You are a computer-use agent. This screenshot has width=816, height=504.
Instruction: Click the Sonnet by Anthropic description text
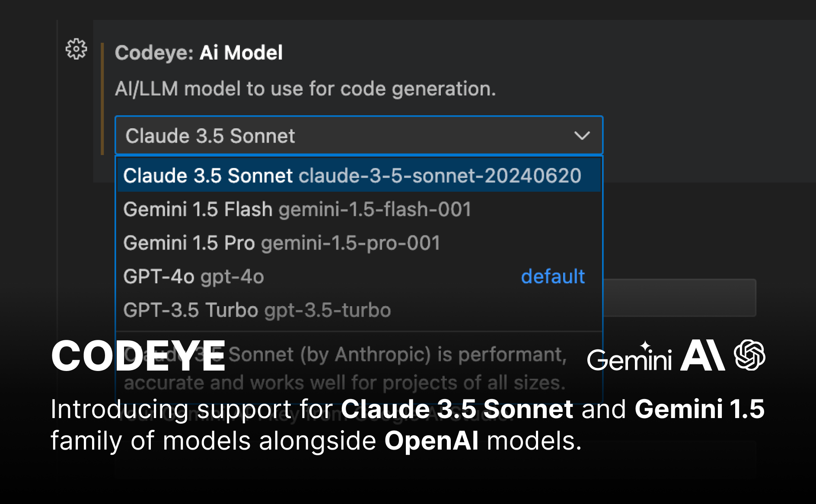pos(397,355)
